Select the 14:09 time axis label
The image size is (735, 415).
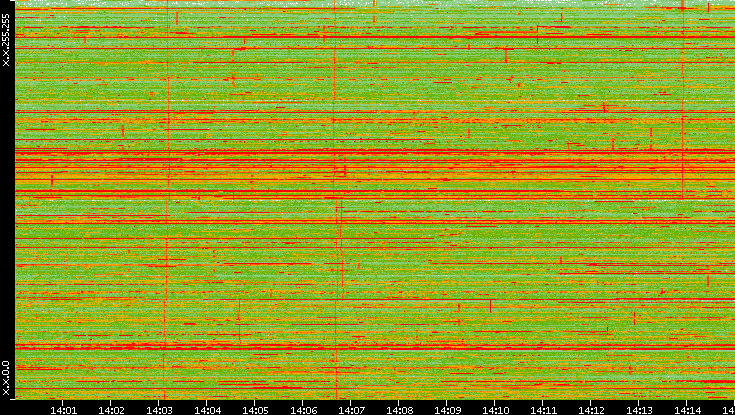tap(447, 410)
